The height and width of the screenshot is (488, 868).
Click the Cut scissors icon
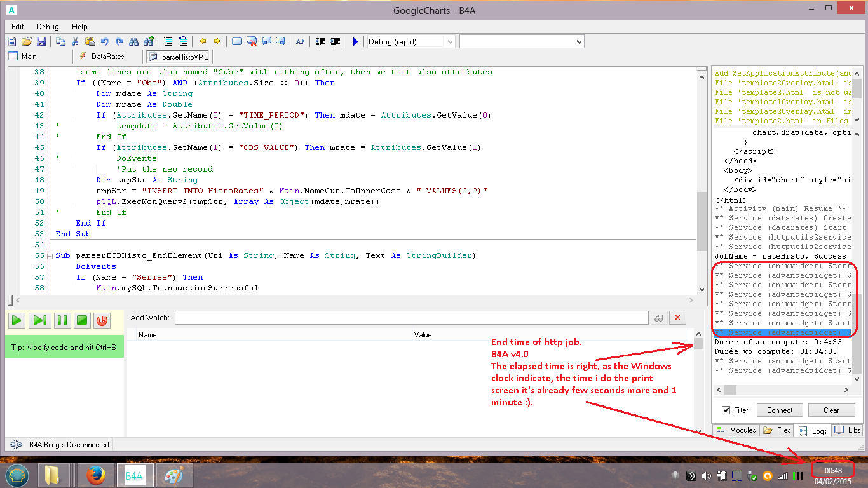[x=75, y=42]
